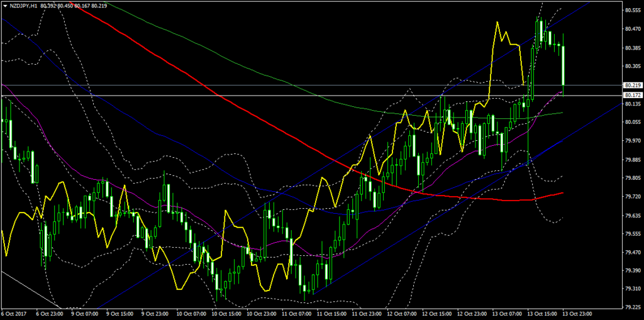Click the 80.470 price axis label

[633, 29]
